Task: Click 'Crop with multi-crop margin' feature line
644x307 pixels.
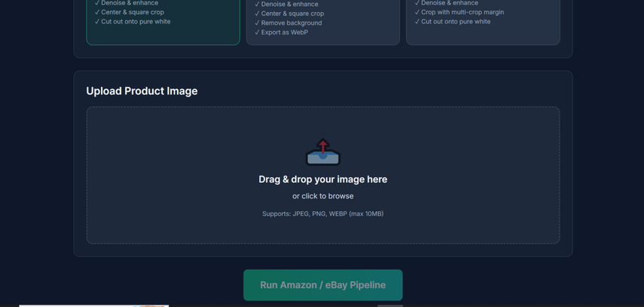Action: tap(459, 12)
